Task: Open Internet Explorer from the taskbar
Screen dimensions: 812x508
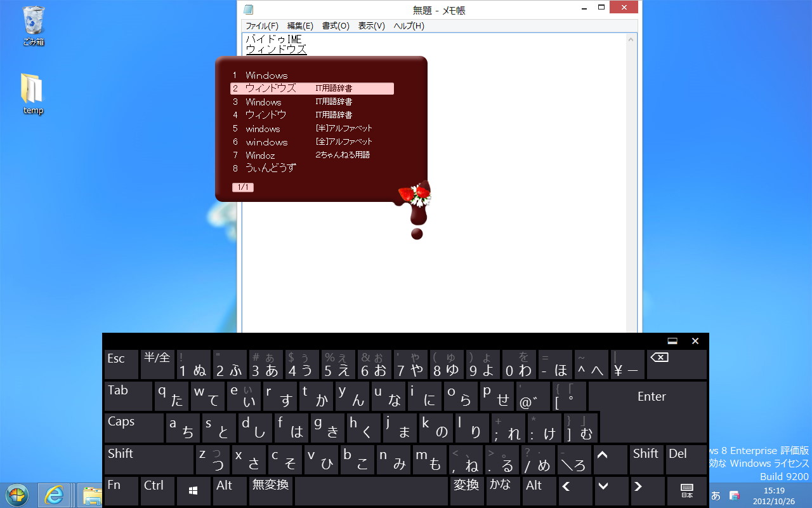Action: [x=54, y=494]
